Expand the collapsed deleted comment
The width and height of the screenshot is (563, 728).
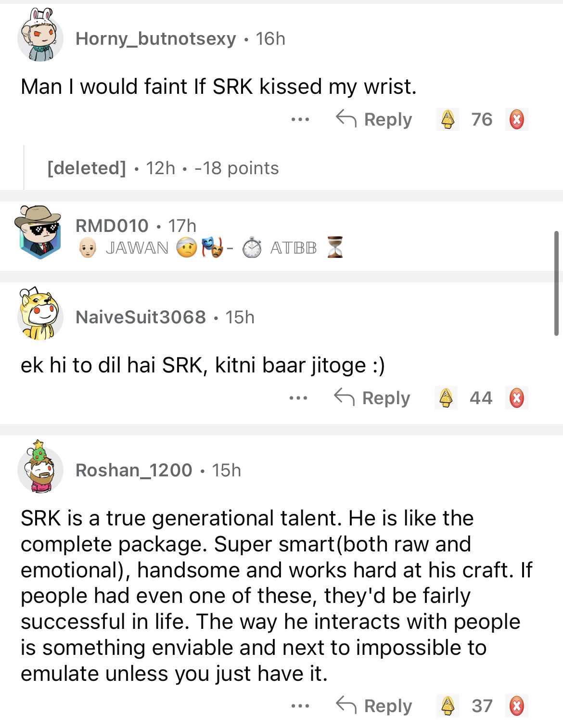pyautogui.click(x=163, y=168)
